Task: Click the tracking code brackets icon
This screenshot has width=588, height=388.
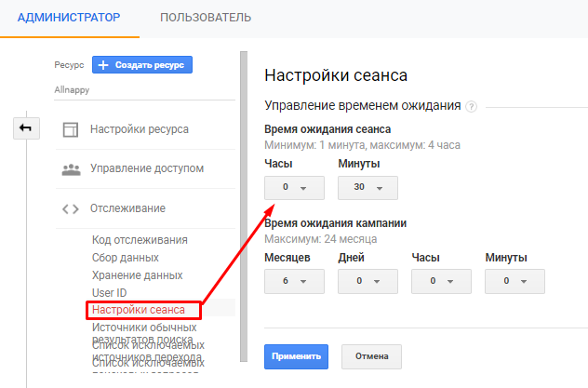Action: point(71,208)
